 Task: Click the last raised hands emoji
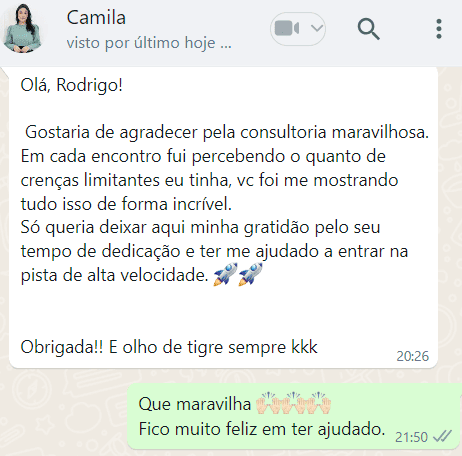point(319,403)
